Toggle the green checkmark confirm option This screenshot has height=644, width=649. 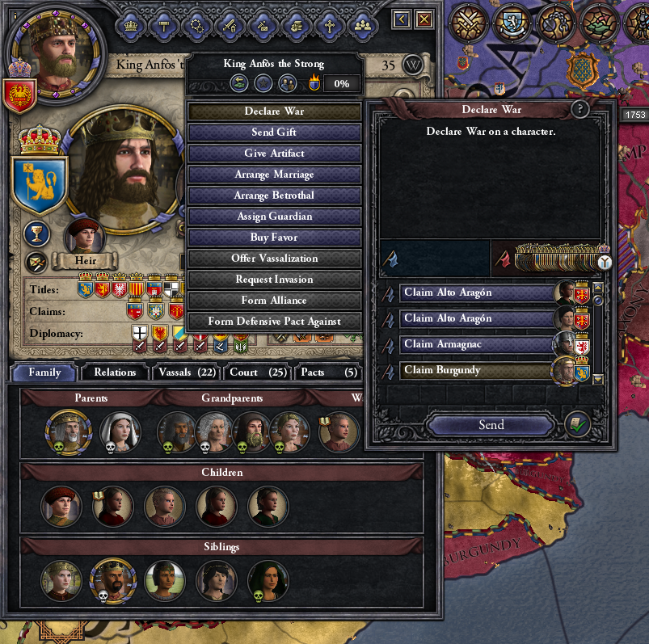pos(578,424)
